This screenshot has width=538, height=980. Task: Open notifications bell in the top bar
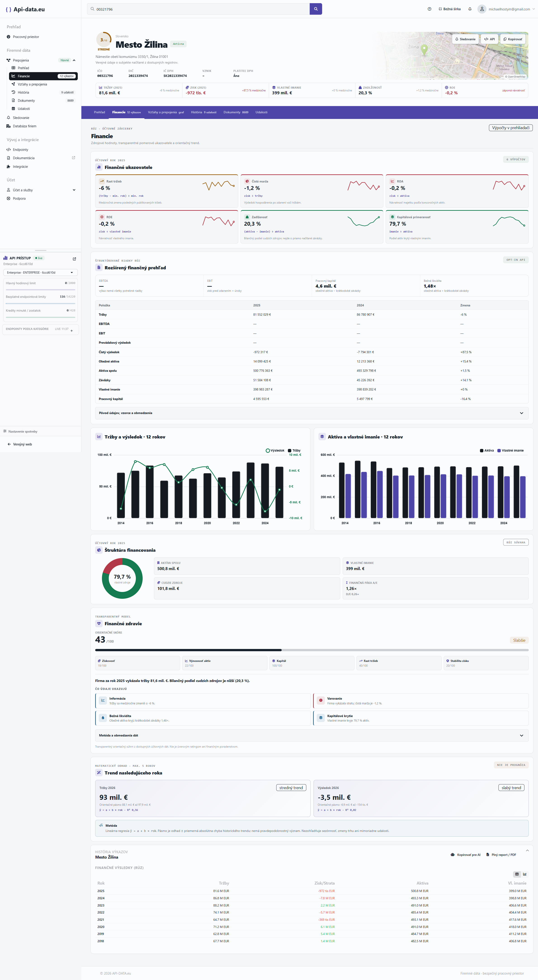[470, 9]
